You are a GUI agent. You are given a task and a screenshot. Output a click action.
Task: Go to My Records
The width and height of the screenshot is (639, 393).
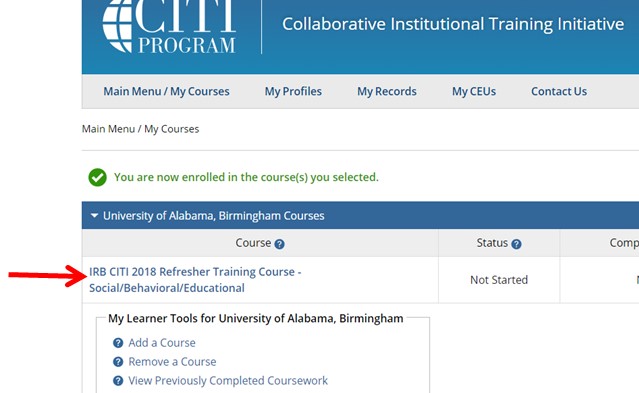tap(387, 91)
